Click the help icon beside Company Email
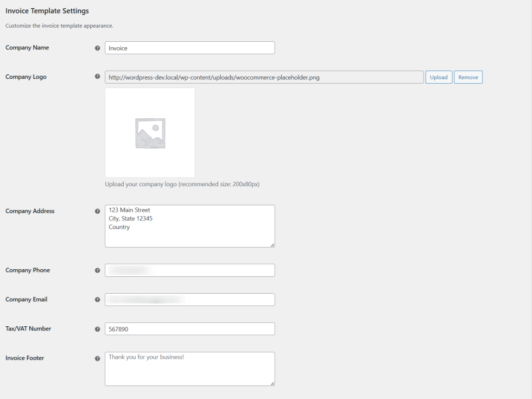Image resolution: width=532 pixels, height=399 pixels. tap(98, 300)
